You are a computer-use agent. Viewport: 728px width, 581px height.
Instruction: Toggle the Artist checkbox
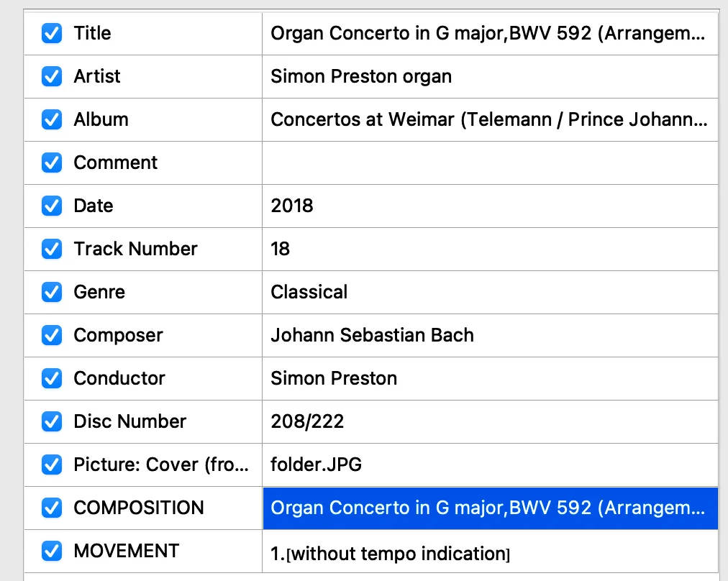click(x=52, y=76)
